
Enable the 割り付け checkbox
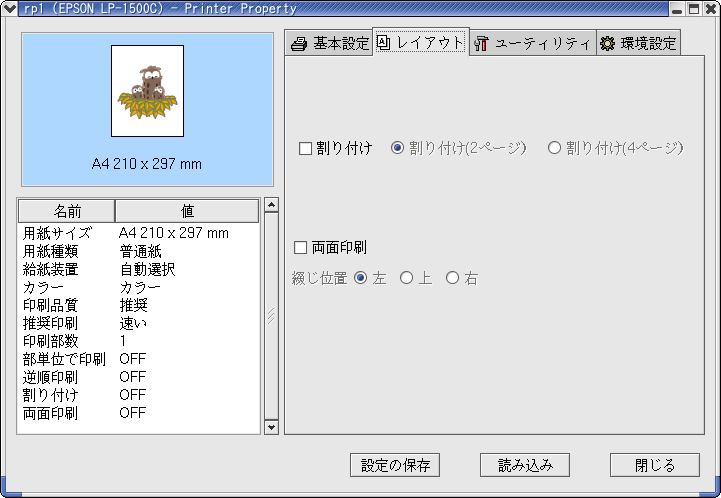click(306, 148)
